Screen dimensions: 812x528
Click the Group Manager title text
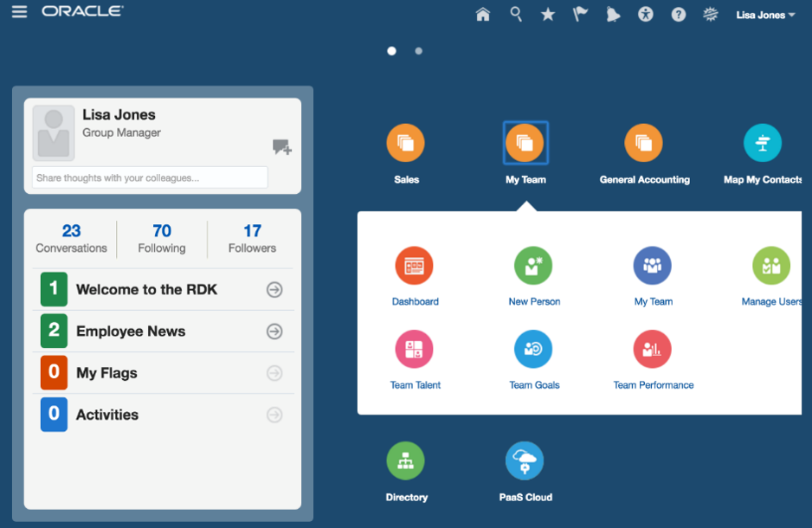click(122, 133)
